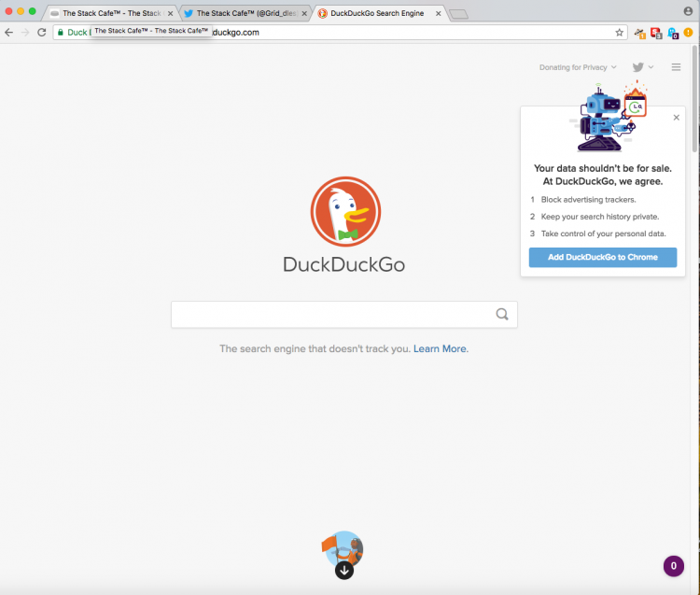Click the purple zero counter badge

click(674, 566)
